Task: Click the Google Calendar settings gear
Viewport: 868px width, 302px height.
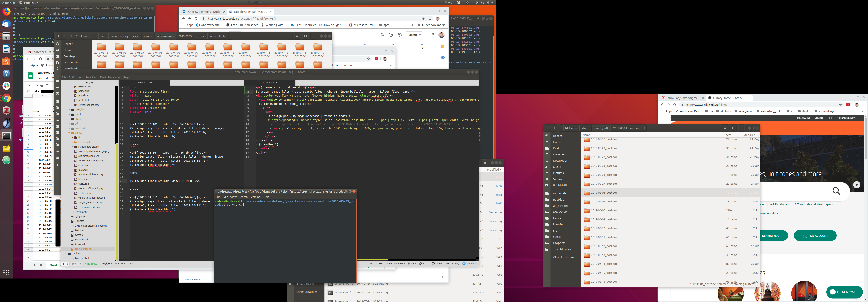Action: 400,35
